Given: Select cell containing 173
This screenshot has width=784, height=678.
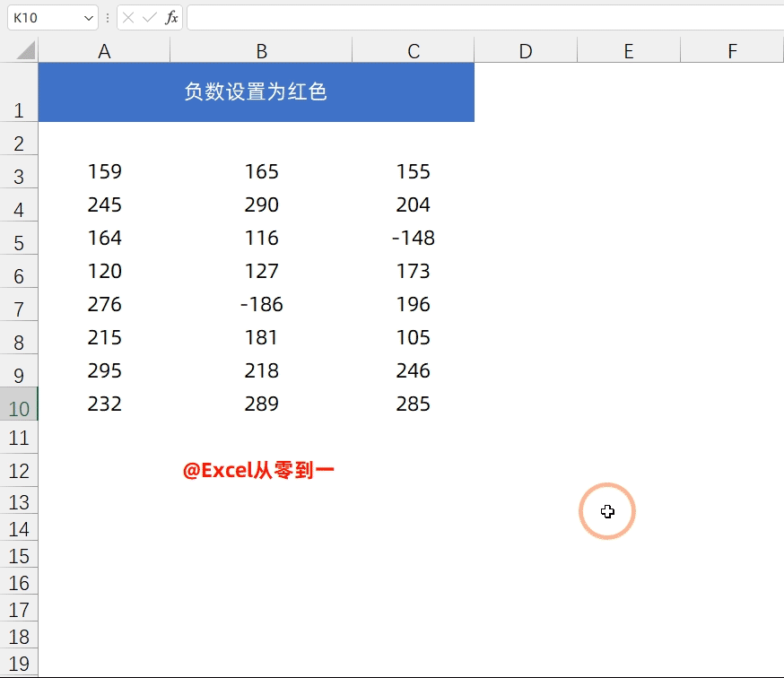Looking at the screenshot, I should tap(413, 271).
